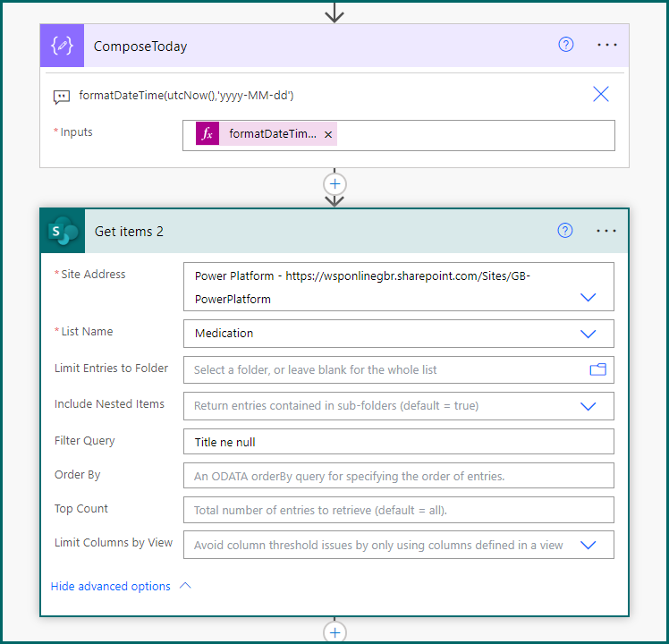Click the ComposeToday compose action icon

click(x=62, y=46)
